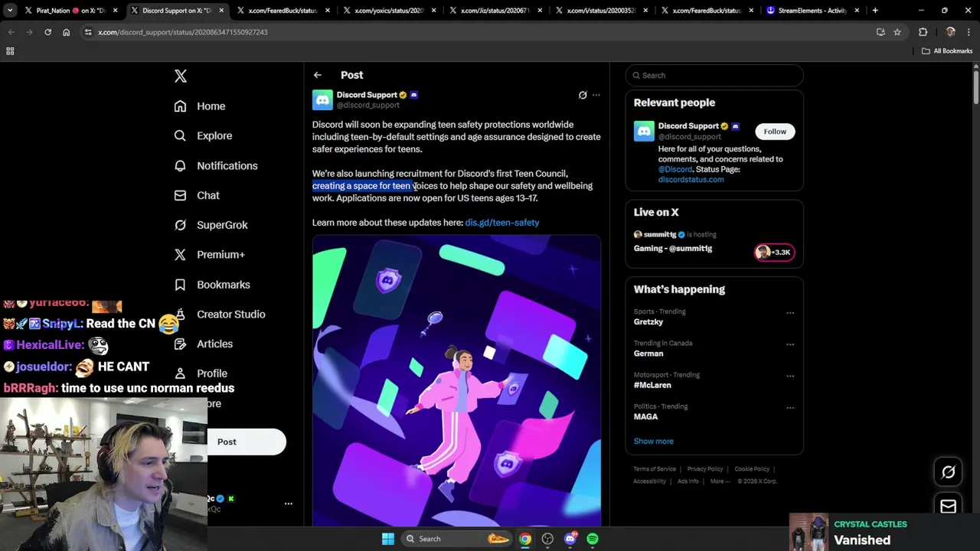
Task: Click the X logo in sidebar
Action: pos(181,76)
